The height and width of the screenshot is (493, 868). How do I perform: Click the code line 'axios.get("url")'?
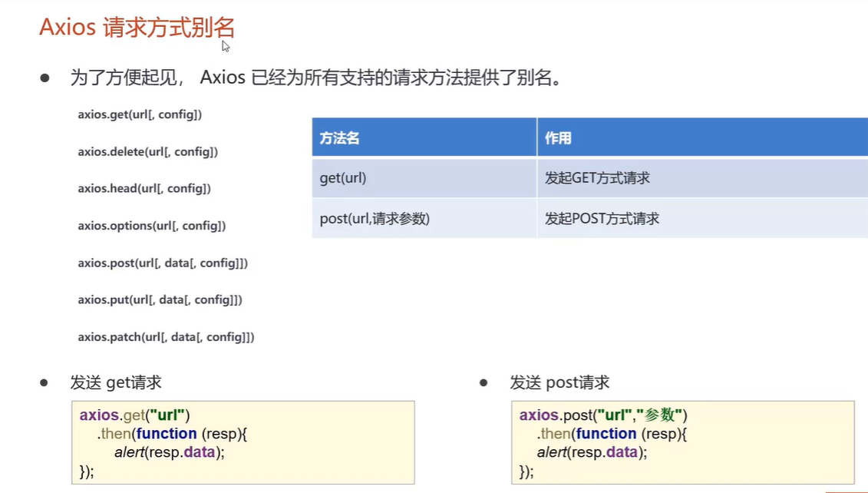(134, 415)
